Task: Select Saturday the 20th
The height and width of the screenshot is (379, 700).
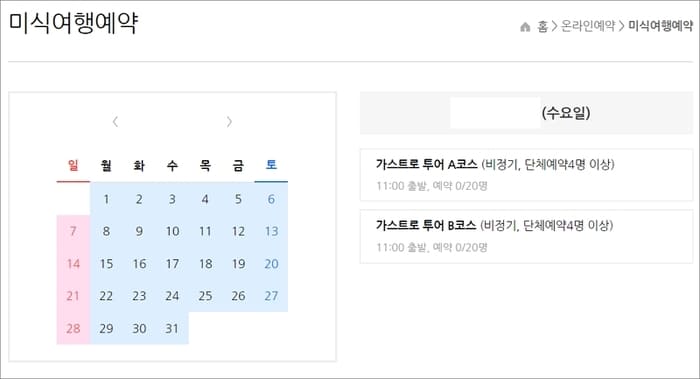Action: pos(271,264)
